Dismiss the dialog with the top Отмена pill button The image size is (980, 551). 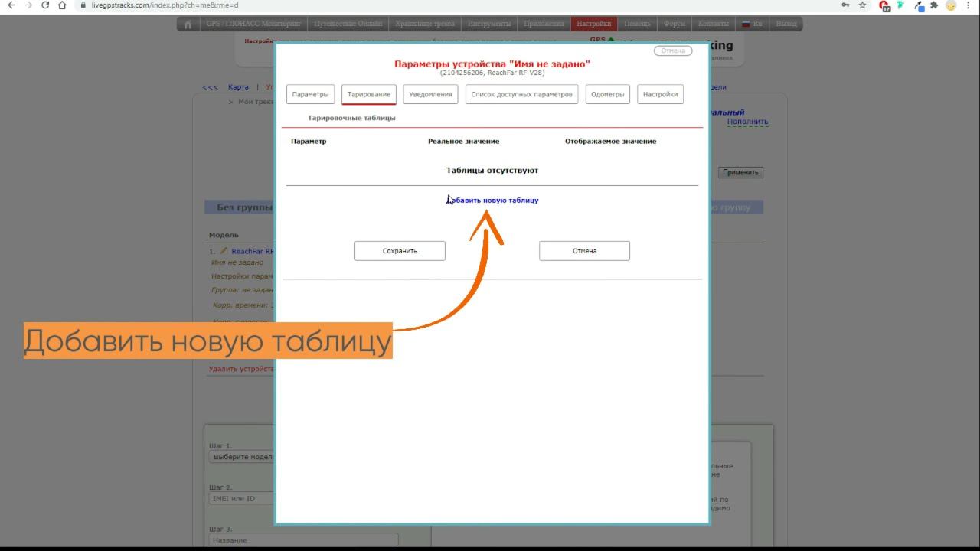(x=673, y=51)
